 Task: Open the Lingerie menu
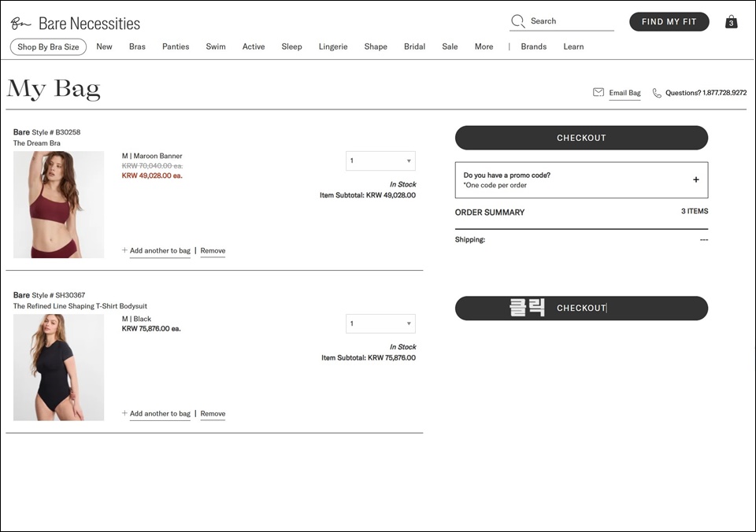pyautogui.click(x=333, y=46)
